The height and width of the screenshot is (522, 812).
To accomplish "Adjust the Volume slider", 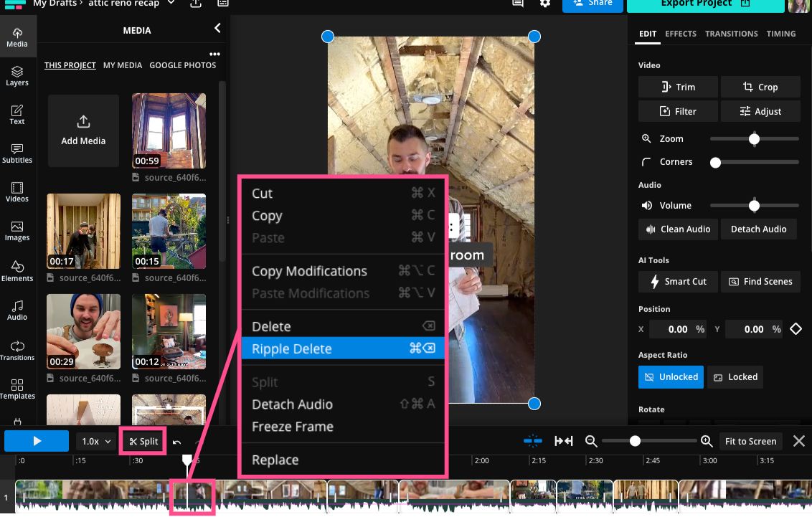I will [754, 205].
